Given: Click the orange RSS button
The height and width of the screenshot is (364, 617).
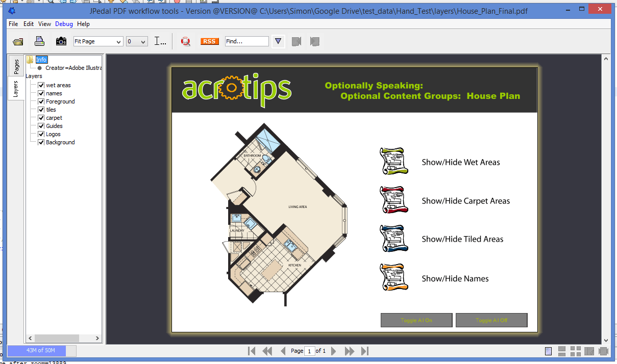Looking at the screenshot, I should pyautogui.click(x=209, y=41).
